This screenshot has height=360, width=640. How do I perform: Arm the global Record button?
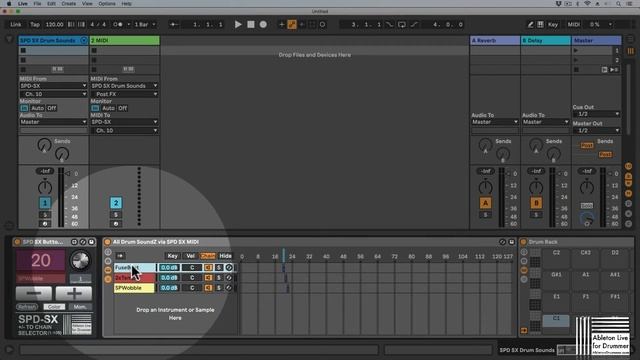click(x=263, y=24)
